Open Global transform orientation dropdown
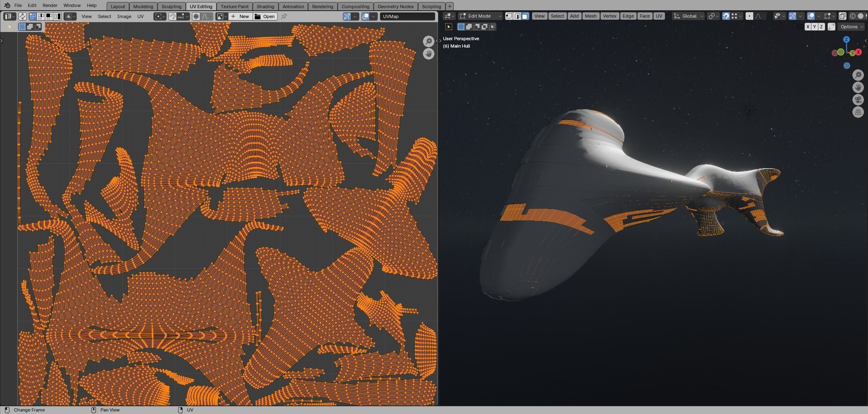The height and width of the screenshot is (414, 868). point(688,16)
